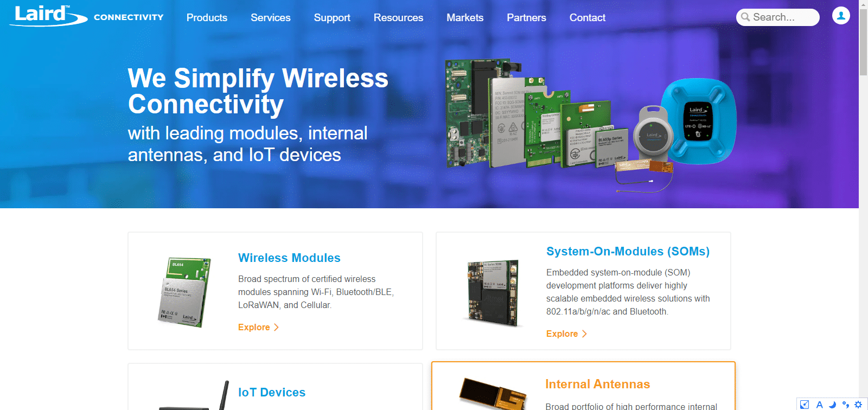The width and height of the screenshot is (868, 410).
Task: Open the Services menu
Action: [x=271, y=17]
